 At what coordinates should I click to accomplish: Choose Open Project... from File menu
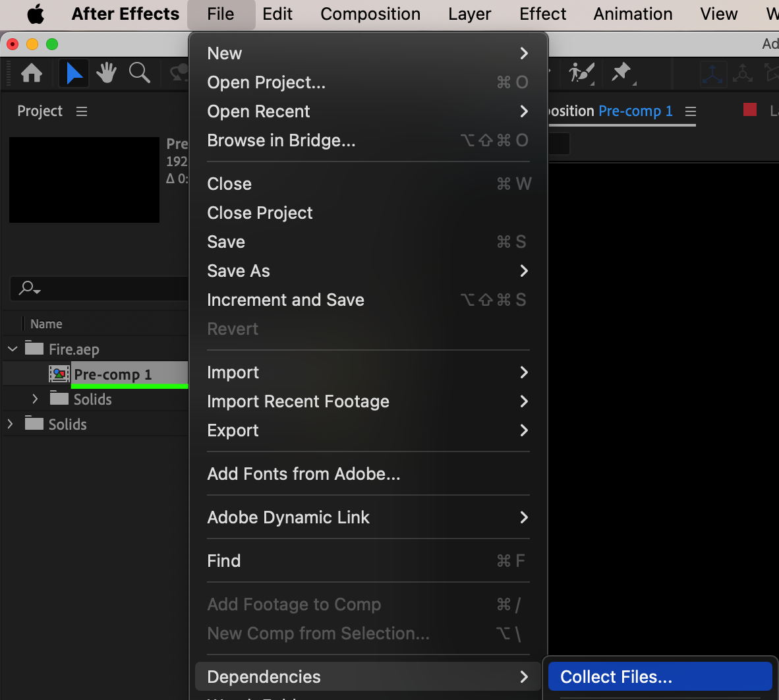(x=368, y=82)
